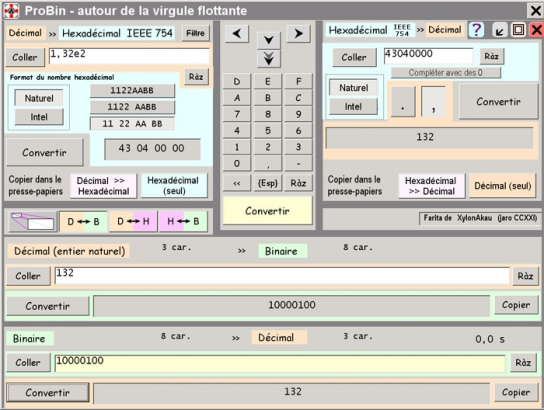Click the << backspace key on keypad

pyautogui.click(x=237, y=183)
